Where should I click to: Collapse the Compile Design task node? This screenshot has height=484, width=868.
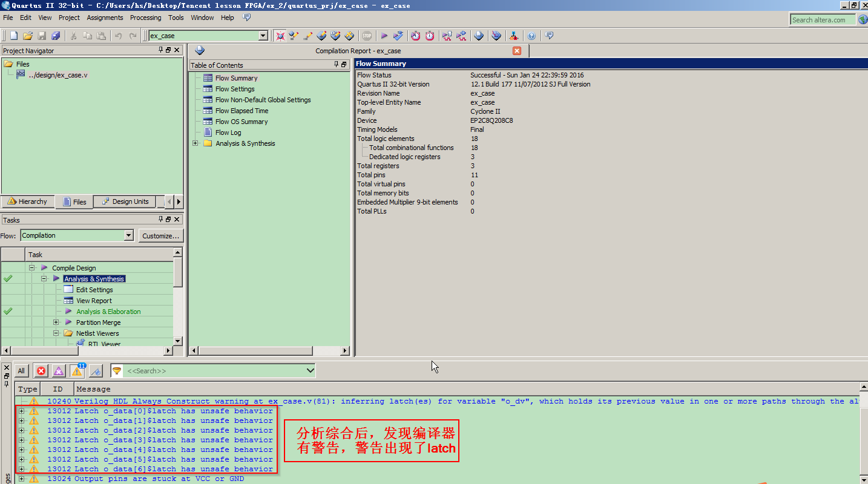click(x=31, y=267)
